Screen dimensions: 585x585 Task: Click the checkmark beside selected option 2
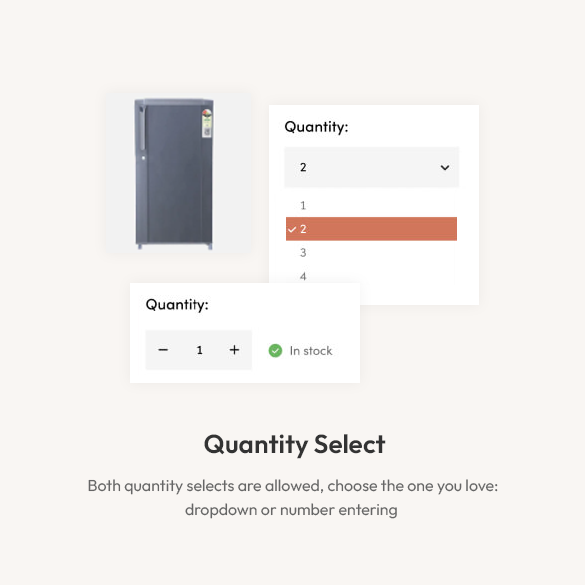tap(292, 229)
